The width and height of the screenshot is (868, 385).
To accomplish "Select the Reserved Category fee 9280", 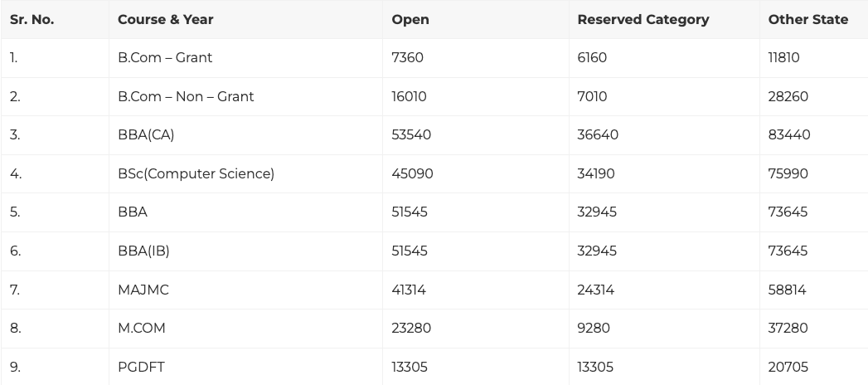I will [x=593, y=328].
